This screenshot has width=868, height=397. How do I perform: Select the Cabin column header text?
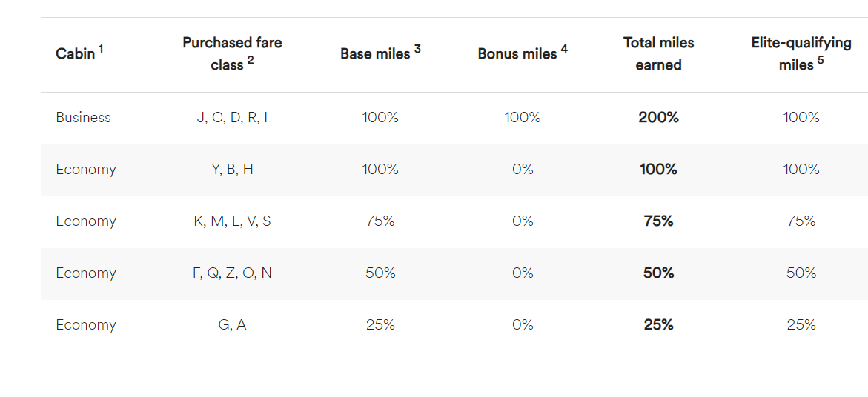coord(76,54)
